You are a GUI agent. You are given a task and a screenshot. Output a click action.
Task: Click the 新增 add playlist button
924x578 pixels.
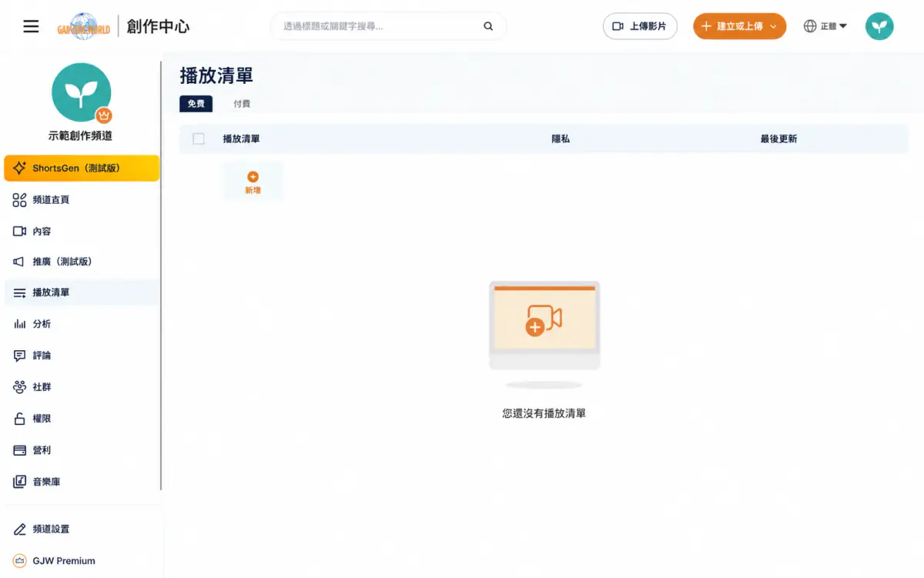coord(253,182)
